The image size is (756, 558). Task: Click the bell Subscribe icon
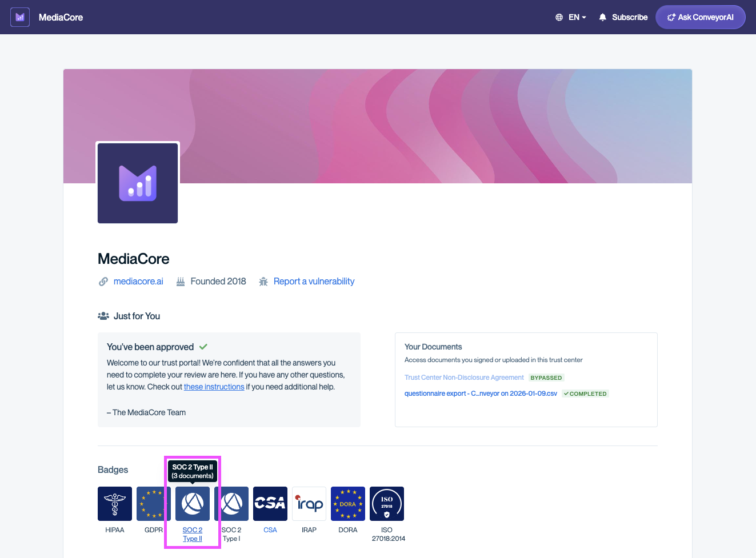pos(602,17)
